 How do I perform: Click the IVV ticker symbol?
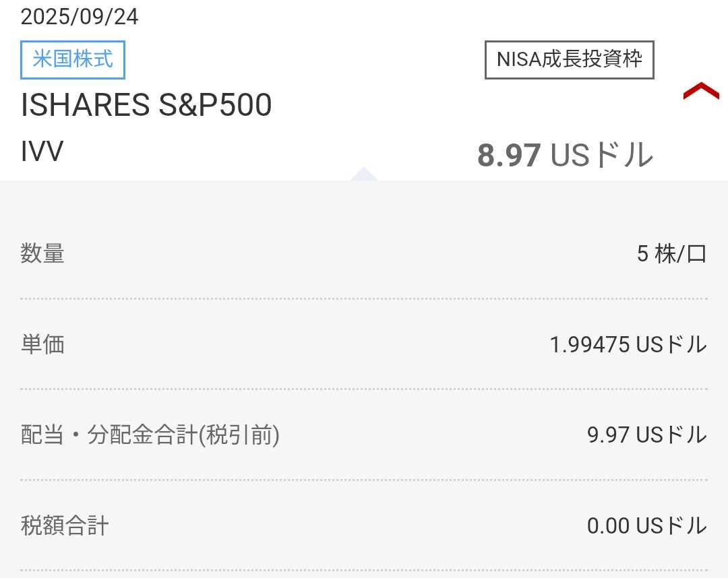pyautogui.click(x=42, y=152)
